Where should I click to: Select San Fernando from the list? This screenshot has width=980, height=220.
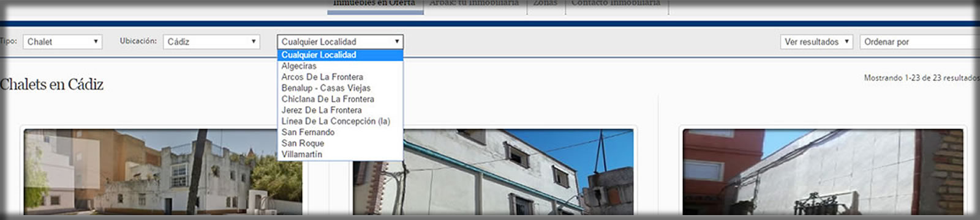[340, 132]
